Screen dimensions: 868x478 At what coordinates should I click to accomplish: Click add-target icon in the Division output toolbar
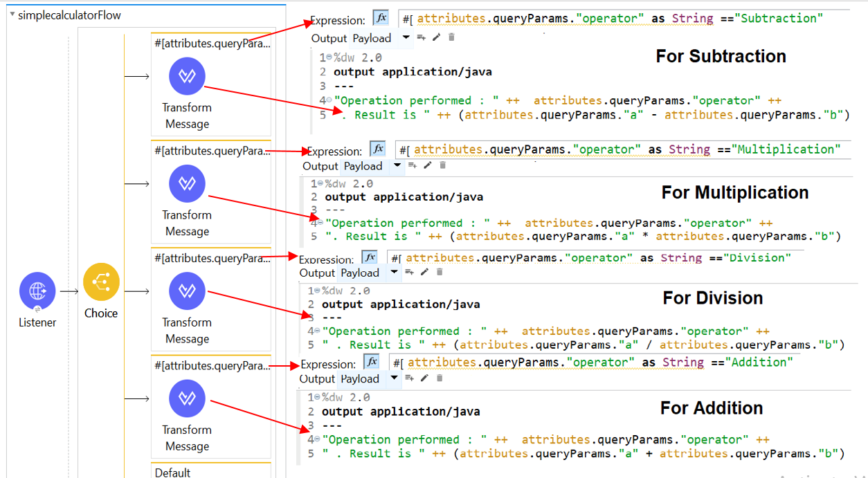tap(409, 272)
